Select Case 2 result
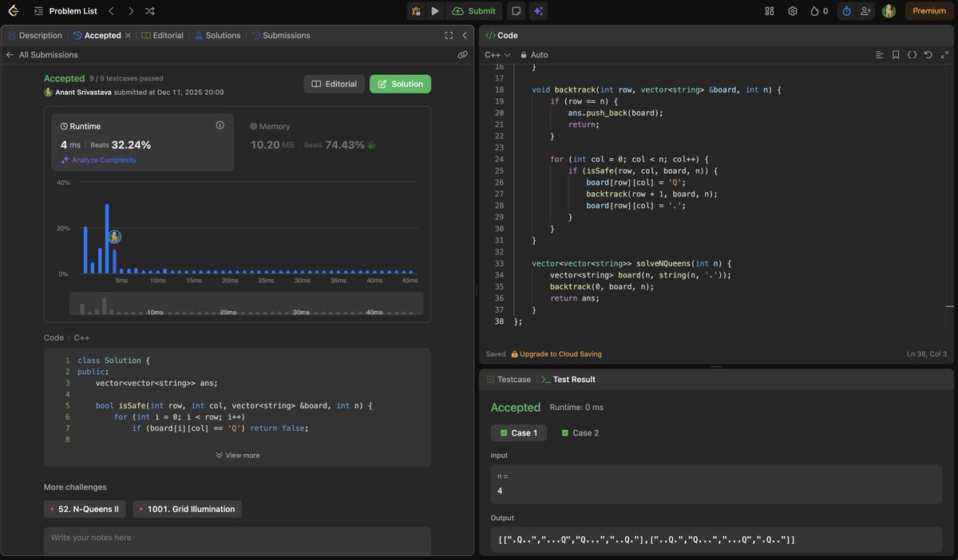Image resolution: width=958 pixels, height=560 pixels. (x=580, y=433)
